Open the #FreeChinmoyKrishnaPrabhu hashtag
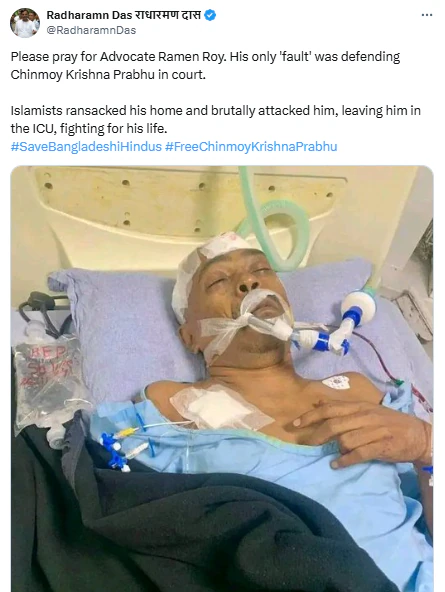Image resolution: width=445 pixels, height=592 pixels. [x=251, y=146]
